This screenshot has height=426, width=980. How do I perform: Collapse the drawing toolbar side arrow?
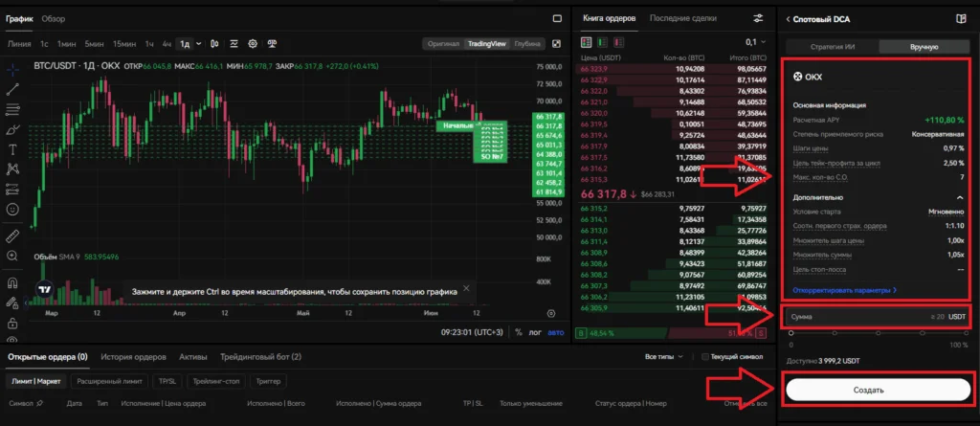click(x=27, y=303)
